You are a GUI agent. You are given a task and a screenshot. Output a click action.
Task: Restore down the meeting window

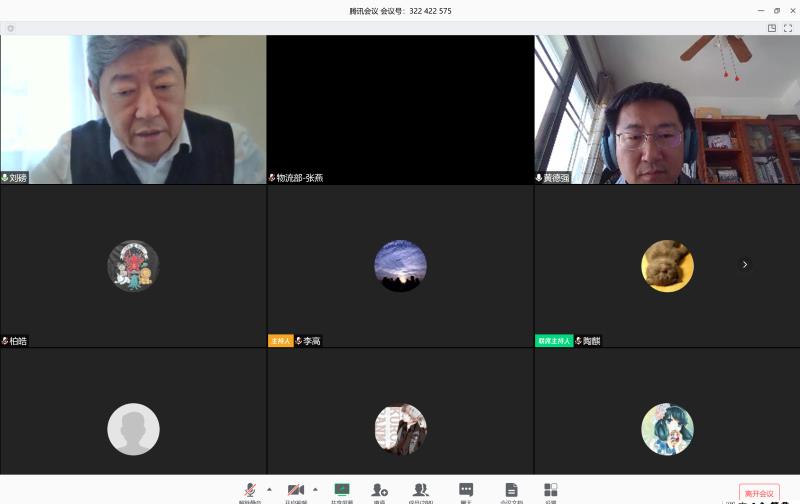point(777,11)
